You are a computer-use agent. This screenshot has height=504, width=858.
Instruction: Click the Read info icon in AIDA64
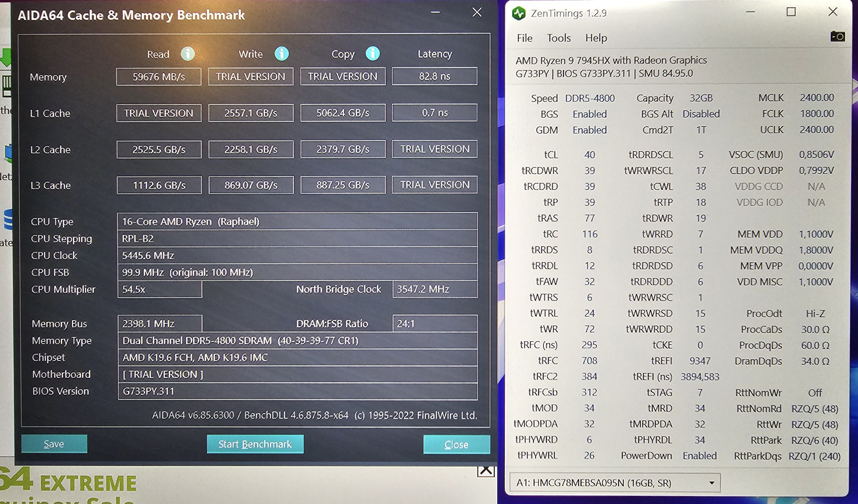188,54
